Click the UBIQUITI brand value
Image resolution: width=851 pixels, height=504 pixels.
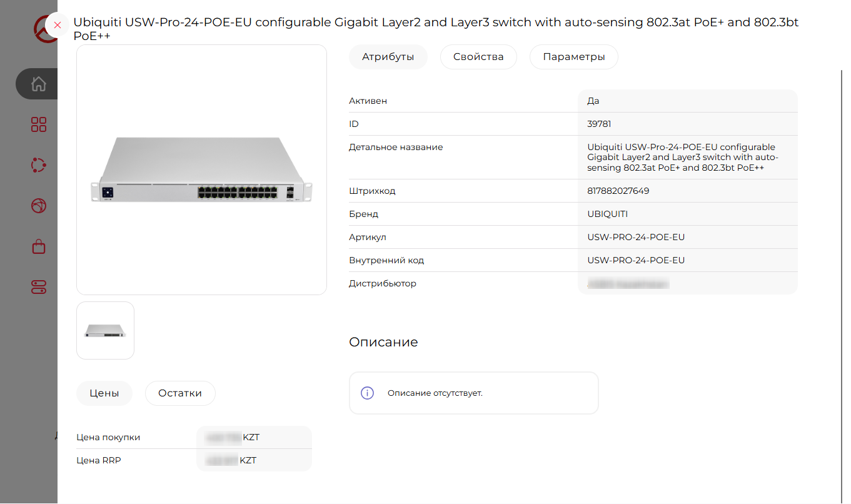click(x=608, y=214)
